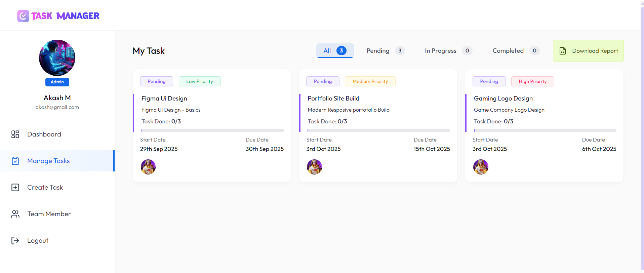The image size is (644, 273).
Task: Click the Team Member people icon
Action: point(15,214)
